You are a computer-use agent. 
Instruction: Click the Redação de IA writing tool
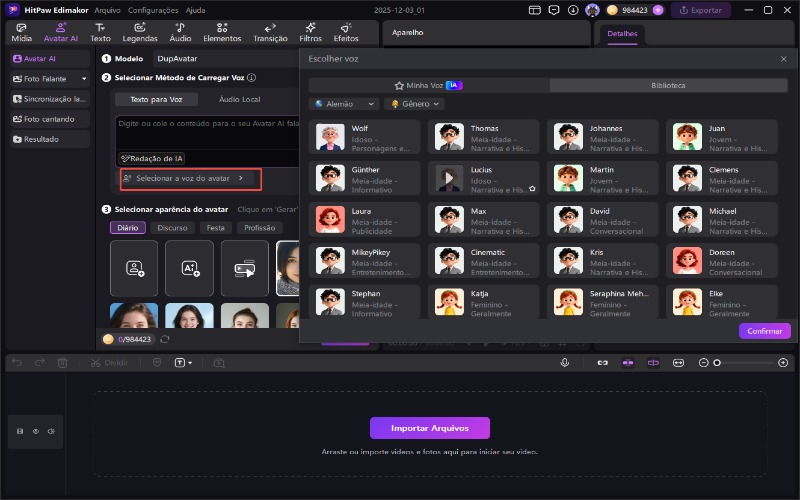point(151,158)
